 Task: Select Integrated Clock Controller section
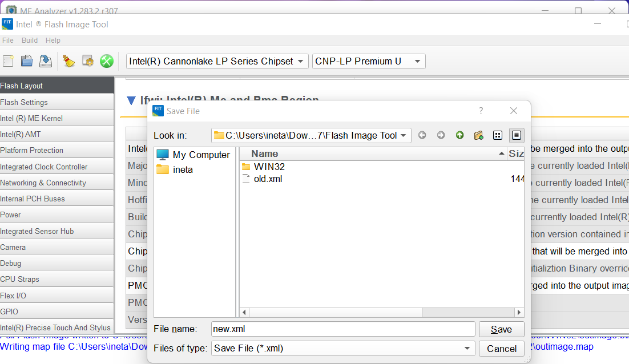[57, 167]
